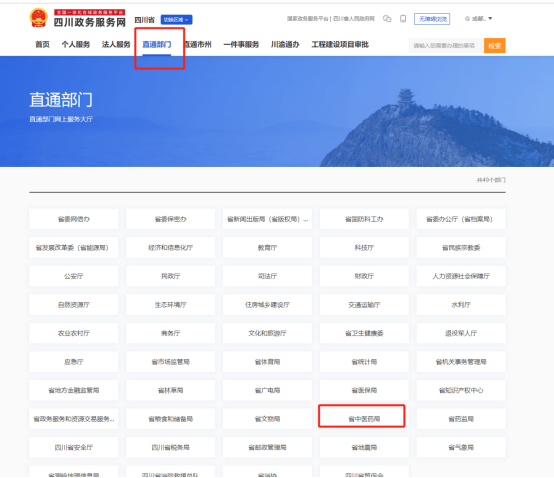Open the 省中医药局 department
Viewport: 554px width, 478px height.
tap(364, 419)
